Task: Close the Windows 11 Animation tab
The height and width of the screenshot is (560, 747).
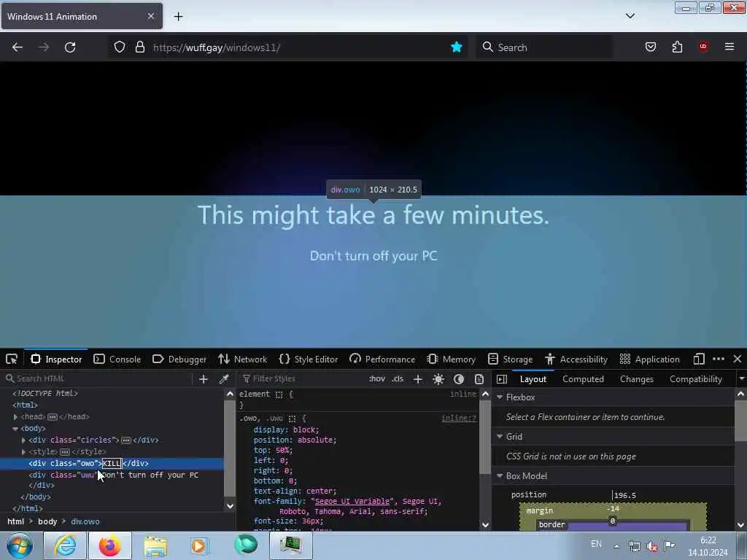Action: 150,16
